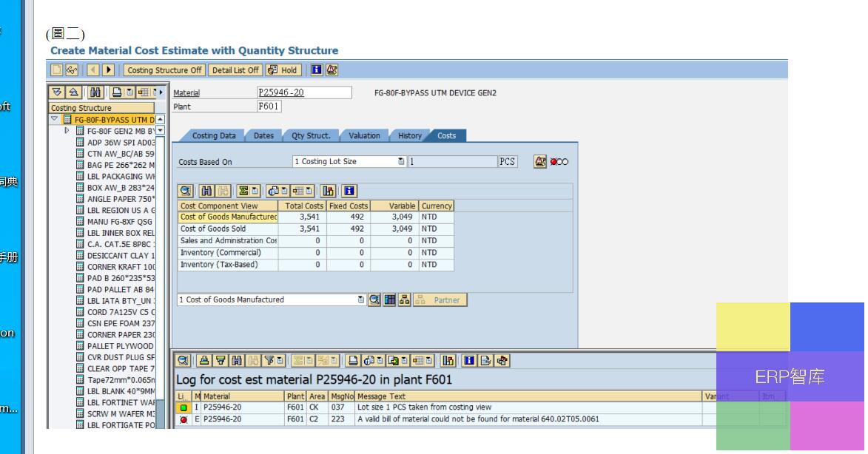Click ABC analysis icon in cost component toolbar
Screen dimensions: 868x454
[x=329, y=191]
